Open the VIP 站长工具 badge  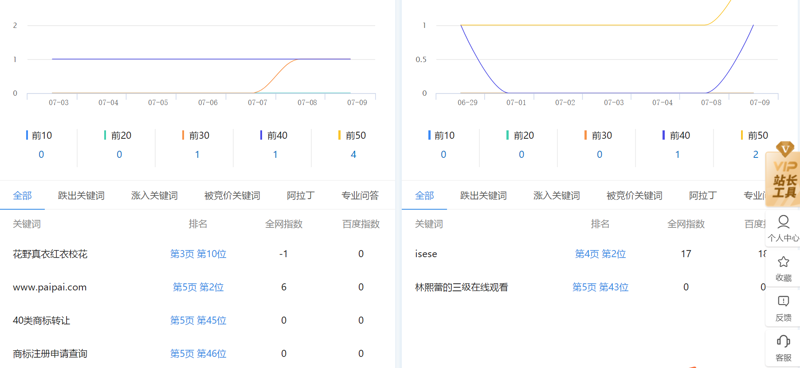tap(783, 174)
